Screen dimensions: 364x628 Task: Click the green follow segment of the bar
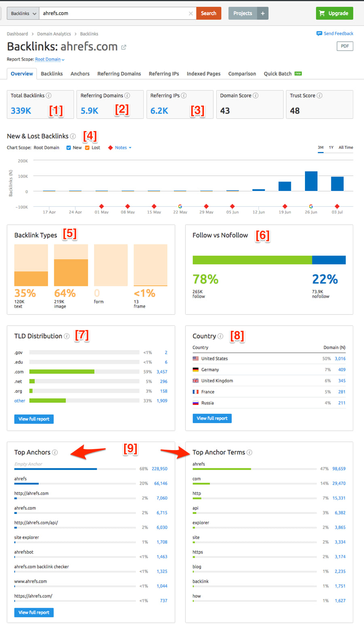click(252, 260)
